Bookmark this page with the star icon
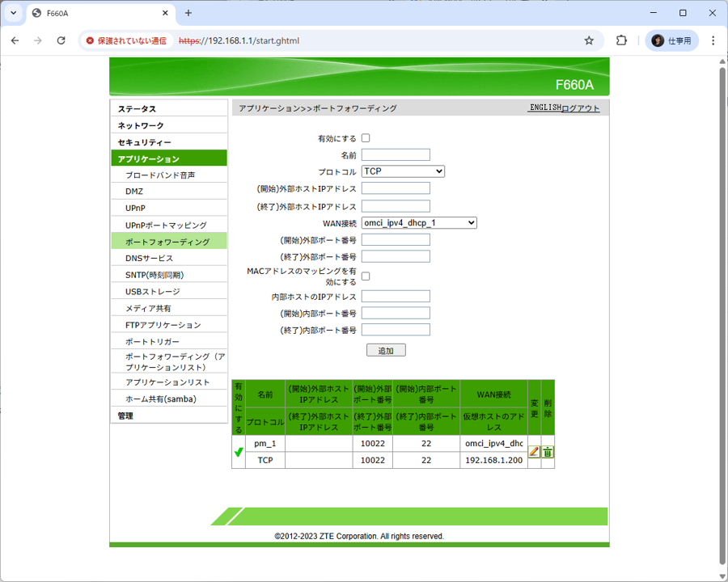Image resolution: width=728 pixels, height=582 pixels. 589,40
